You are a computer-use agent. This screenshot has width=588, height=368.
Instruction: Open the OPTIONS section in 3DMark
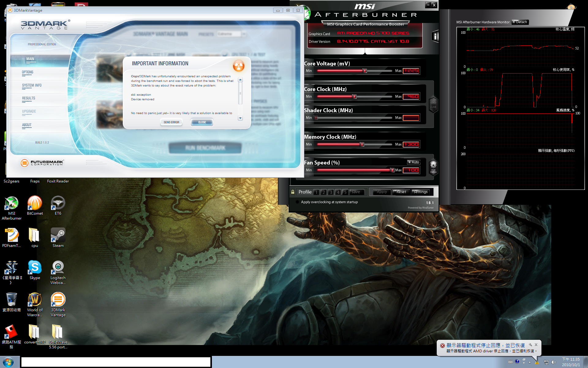[x=39, y=73]
